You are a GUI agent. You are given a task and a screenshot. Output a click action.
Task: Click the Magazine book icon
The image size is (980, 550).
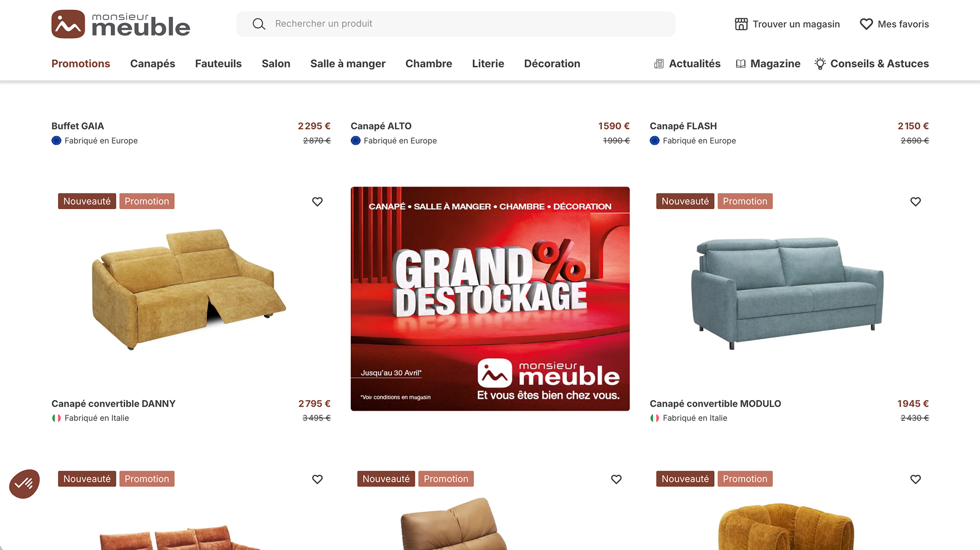coord(741,64)
